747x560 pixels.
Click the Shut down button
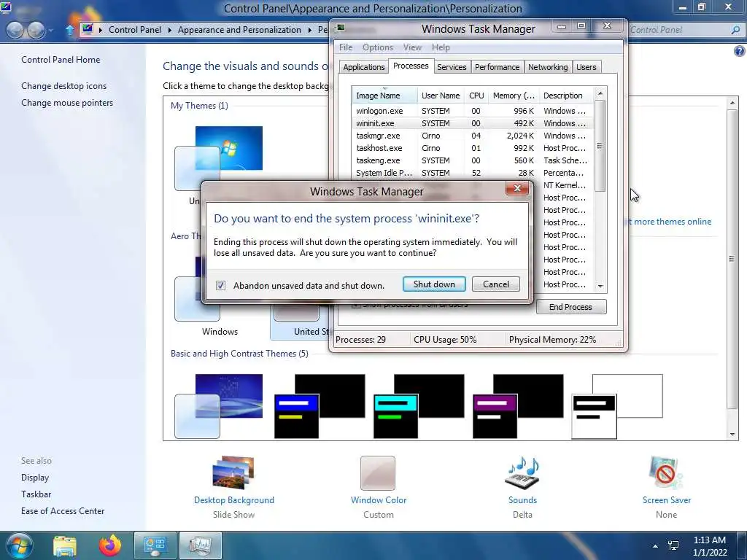coord(434,284)
